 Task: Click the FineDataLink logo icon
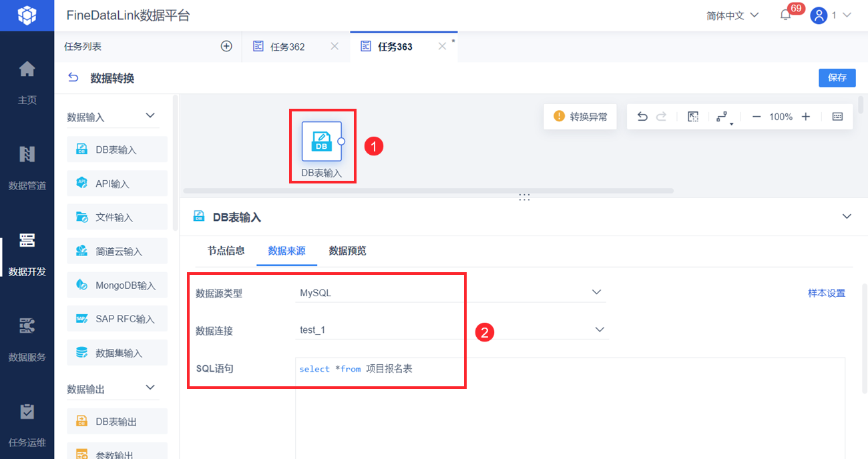pos(27,15)
